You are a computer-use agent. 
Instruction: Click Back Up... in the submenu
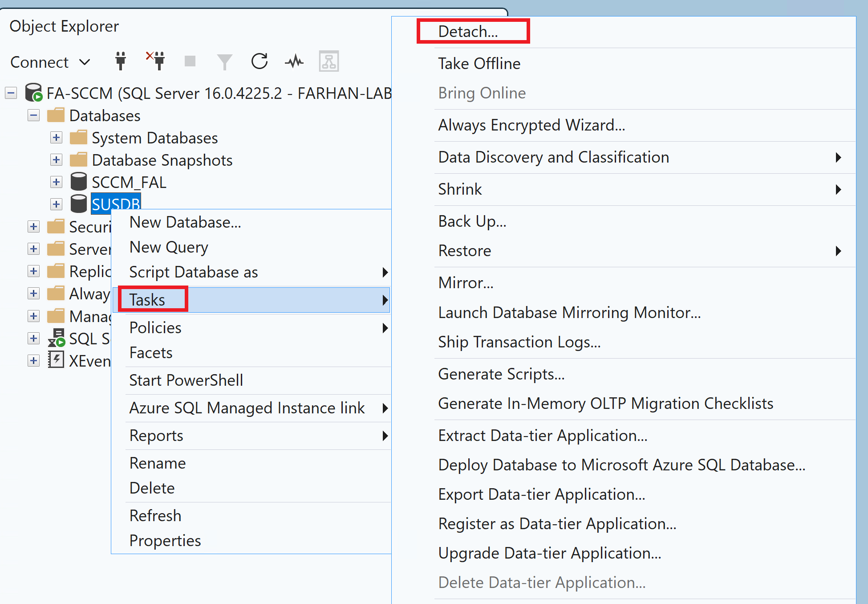[x=472, y=221]
